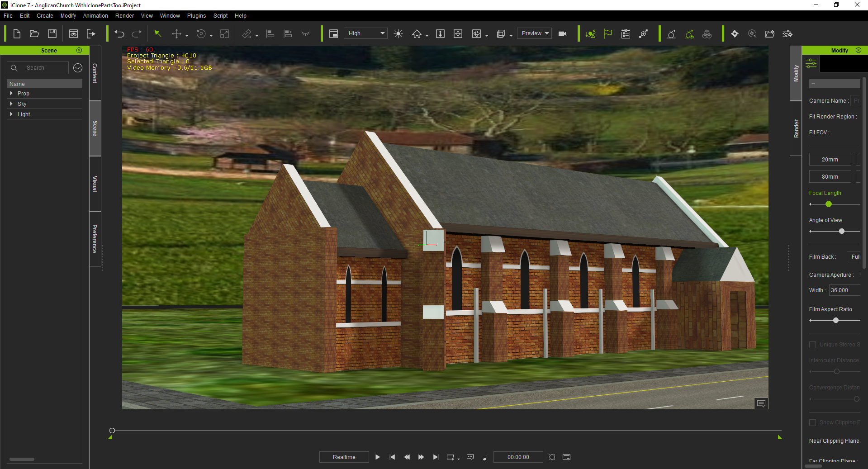Open the sliders settings toolbar icon

[787, 33]
